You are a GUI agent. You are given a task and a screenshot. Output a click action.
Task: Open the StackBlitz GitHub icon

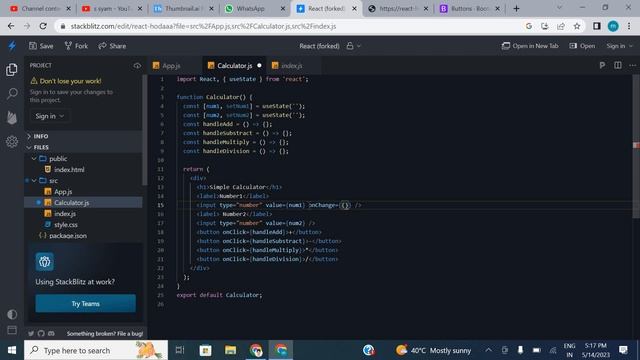point(41,333)
